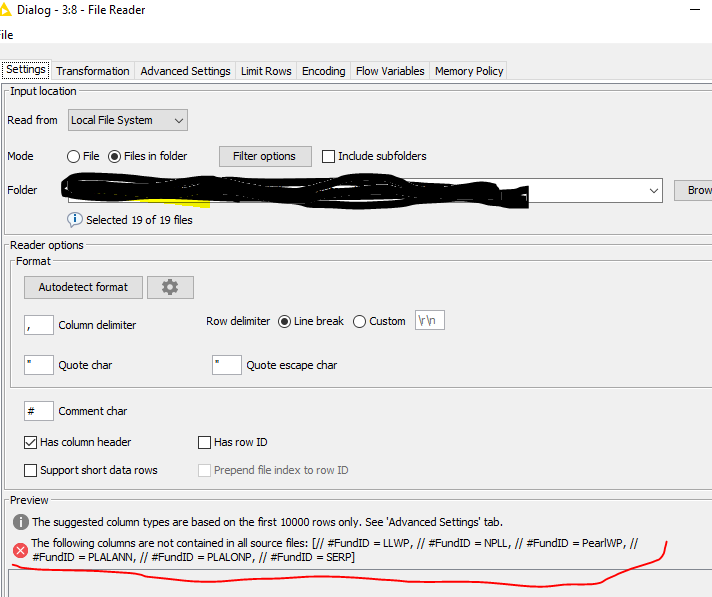Click the suggested column types info message
This screenshot has height=597, width=712.
pos(267,523)
